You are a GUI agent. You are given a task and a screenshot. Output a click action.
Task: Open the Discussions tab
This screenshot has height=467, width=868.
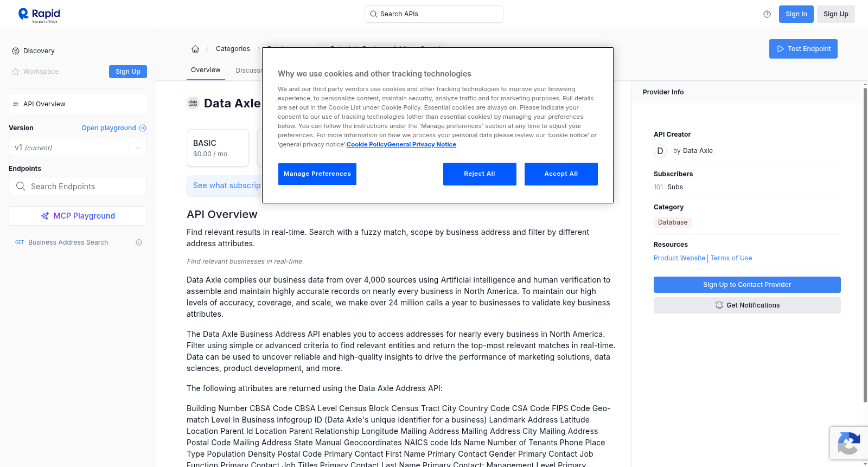point(249,71)
